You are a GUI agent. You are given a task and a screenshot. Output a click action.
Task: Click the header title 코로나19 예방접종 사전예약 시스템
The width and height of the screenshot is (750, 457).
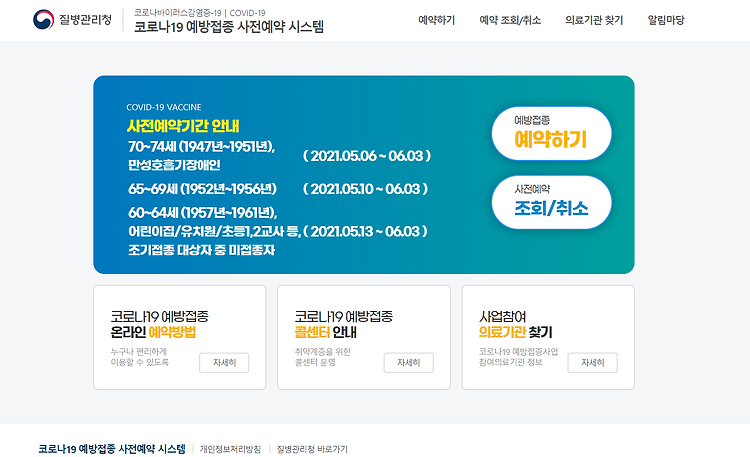(229, 27)
